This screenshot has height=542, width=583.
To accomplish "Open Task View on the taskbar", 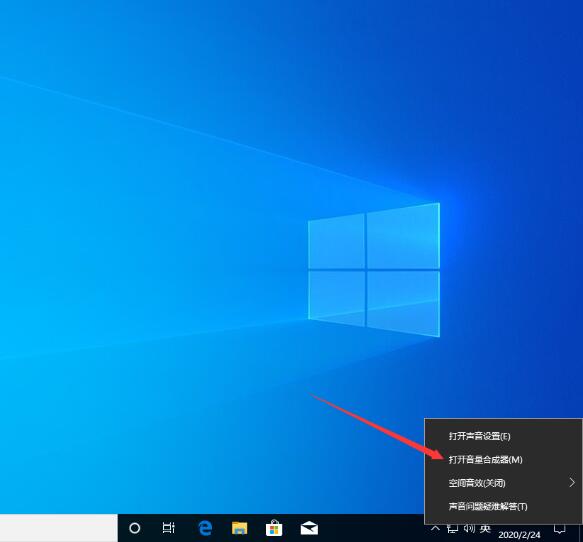I will coord(168,528).
